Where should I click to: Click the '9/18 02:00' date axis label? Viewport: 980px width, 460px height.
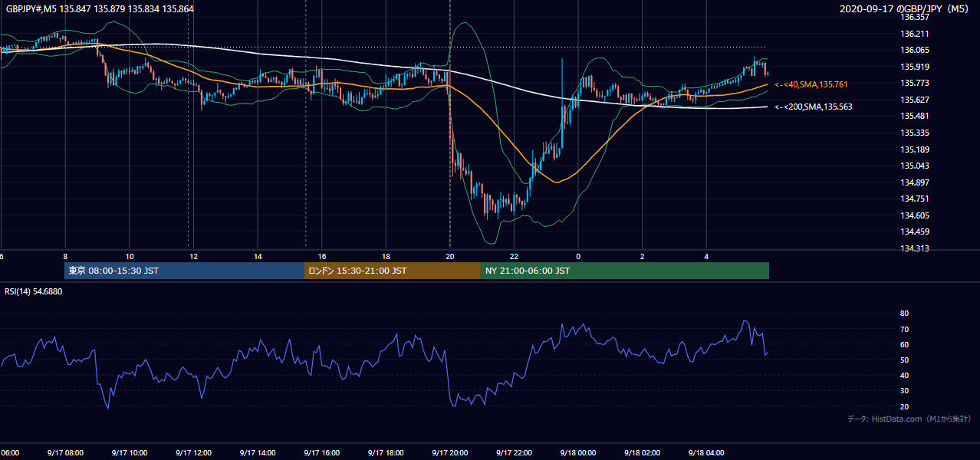[x=643, y=453]
